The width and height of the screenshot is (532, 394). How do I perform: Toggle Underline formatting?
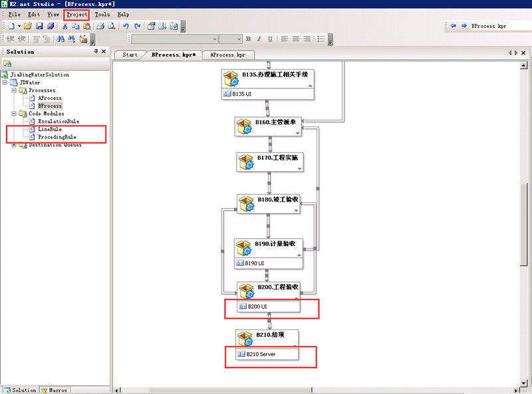pyautogui.click(x=270, y=39)
